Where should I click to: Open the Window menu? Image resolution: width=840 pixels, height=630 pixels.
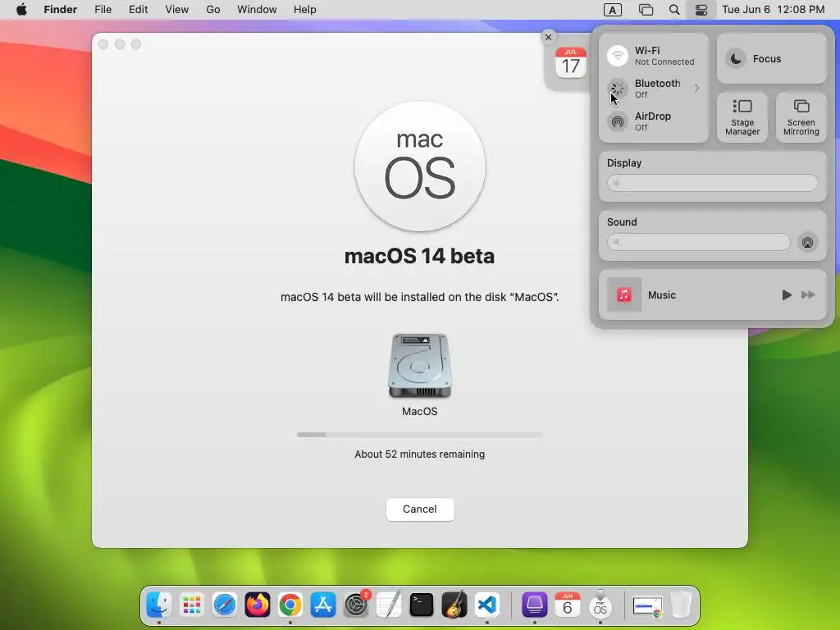point(257,10)
